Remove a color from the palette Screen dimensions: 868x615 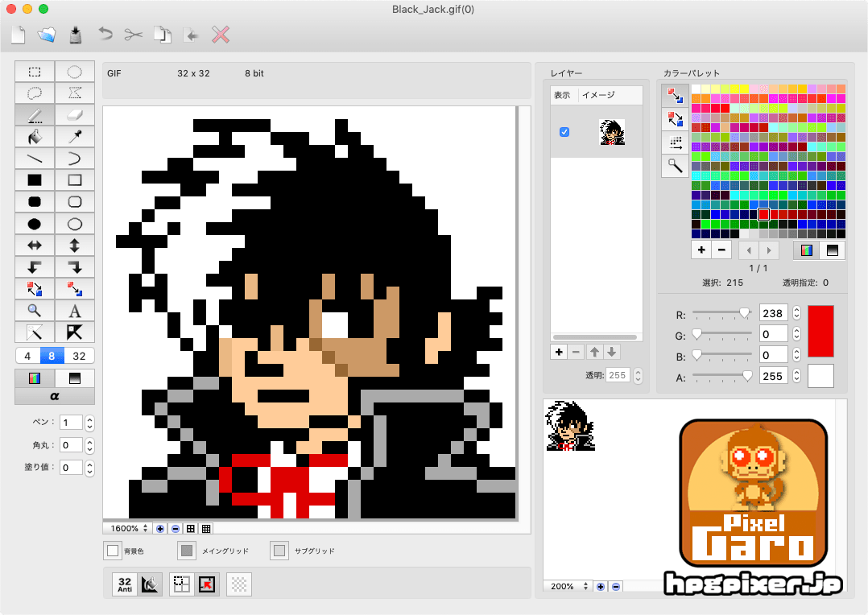721,250
